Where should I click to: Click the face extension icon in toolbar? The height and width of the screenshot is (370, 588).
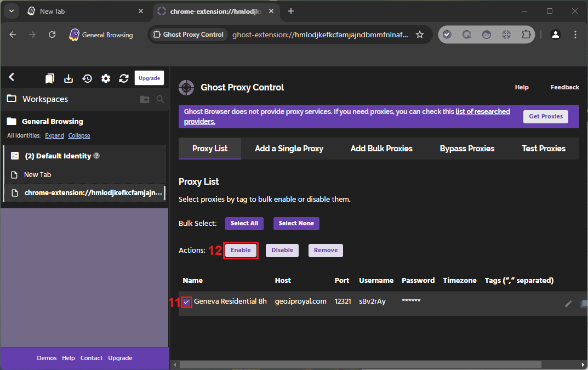pyautogui.click(x=487, y=35)
